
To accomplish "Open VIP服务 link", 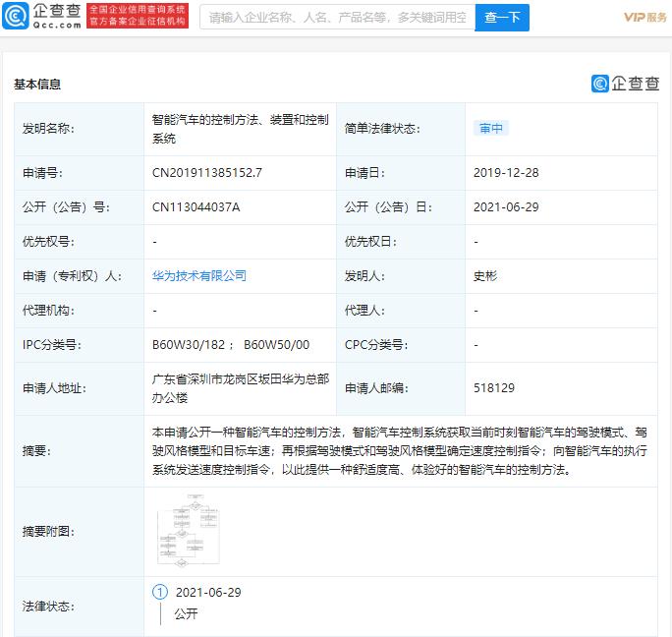I will [645, 17].
